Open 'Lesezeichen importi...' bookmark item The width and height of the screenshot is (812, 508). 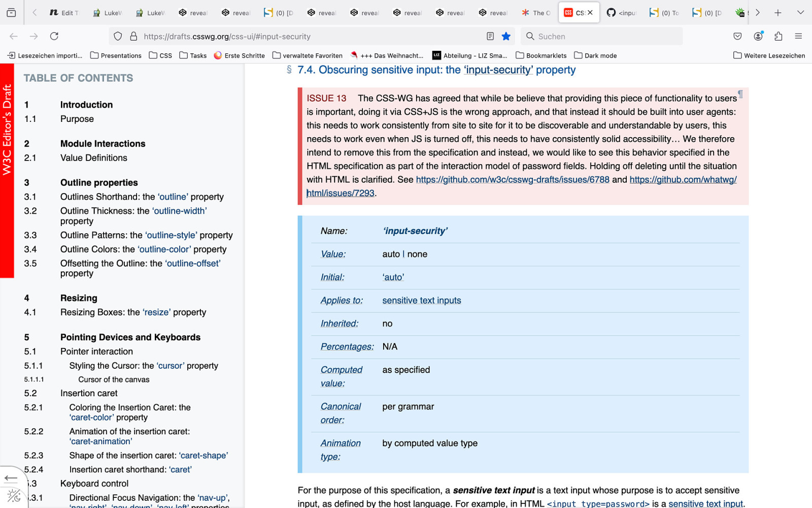(45, 55)
